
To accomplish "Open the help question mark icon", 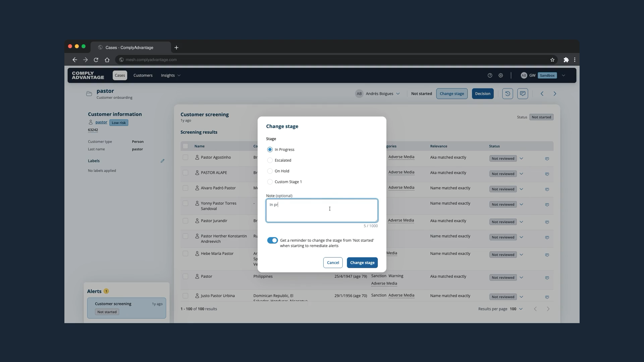I will (x=490, y=75).
